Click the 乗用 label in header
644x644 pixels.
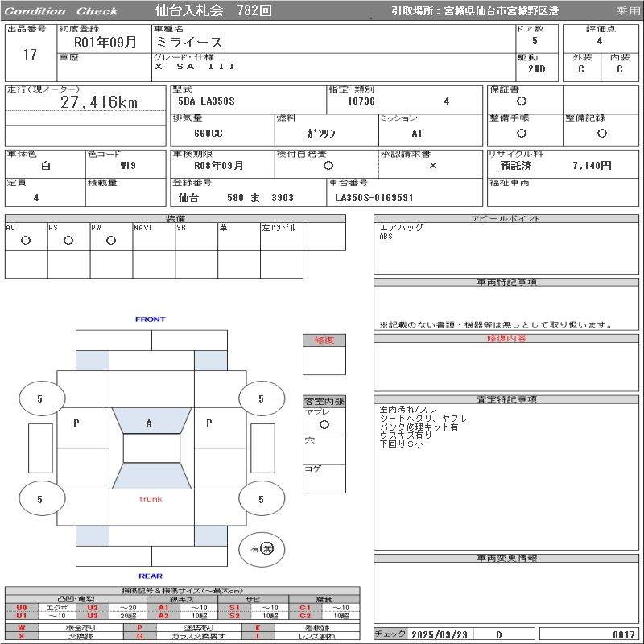tap(627, 11)
